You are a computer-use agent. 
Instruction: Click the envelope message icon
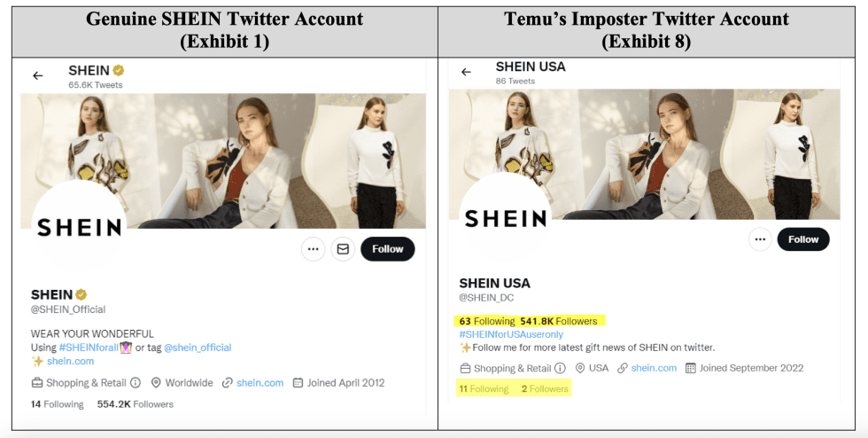click(x=343, y=249)
